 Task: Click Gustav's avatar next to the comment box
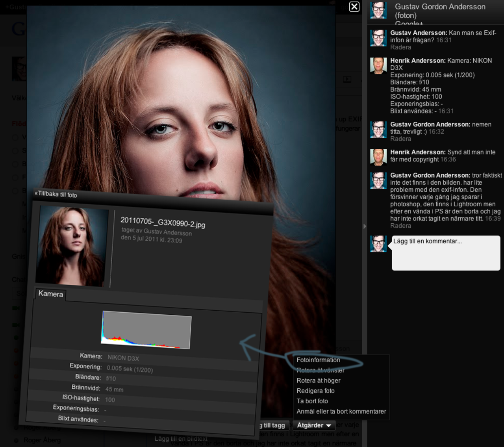click(x=378, y=244)
